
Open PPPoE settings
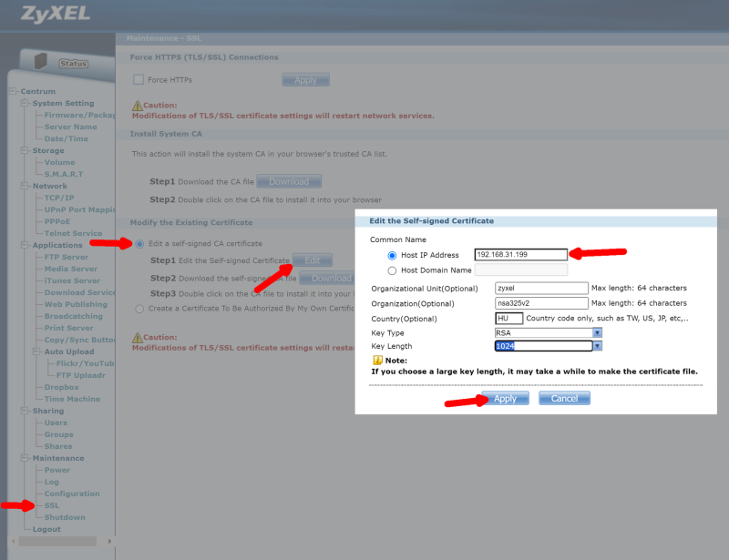point(57,221)
